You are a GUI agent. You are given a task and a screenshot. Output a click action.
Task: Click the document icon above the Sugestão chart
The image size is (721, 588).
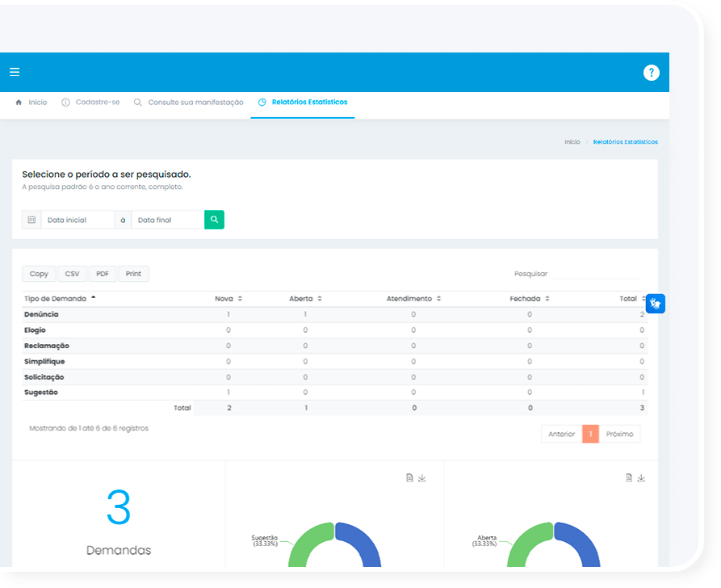(409, 478)
